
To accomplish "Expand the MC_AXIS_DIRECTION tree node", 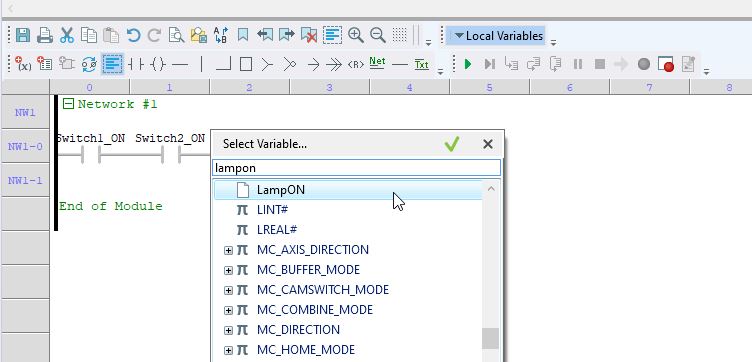I will point(228,250).
